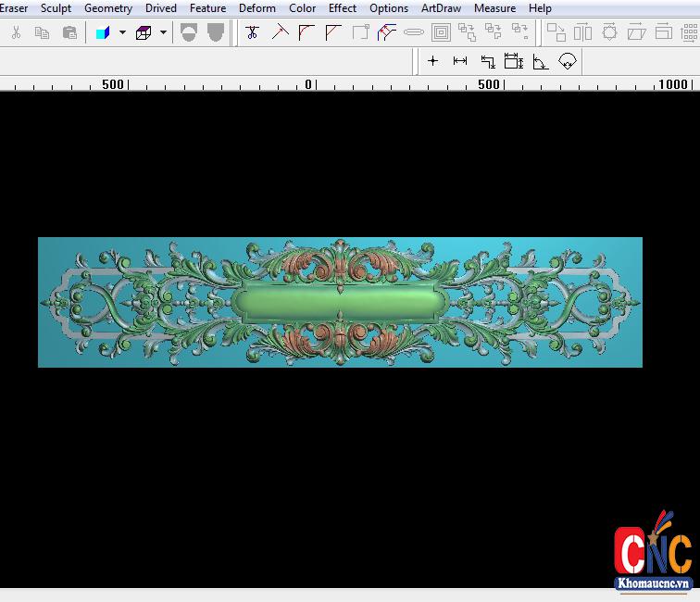Screen dimensions: 700x602
Task: Click the point crosshair measure tool
Action: 432,61
